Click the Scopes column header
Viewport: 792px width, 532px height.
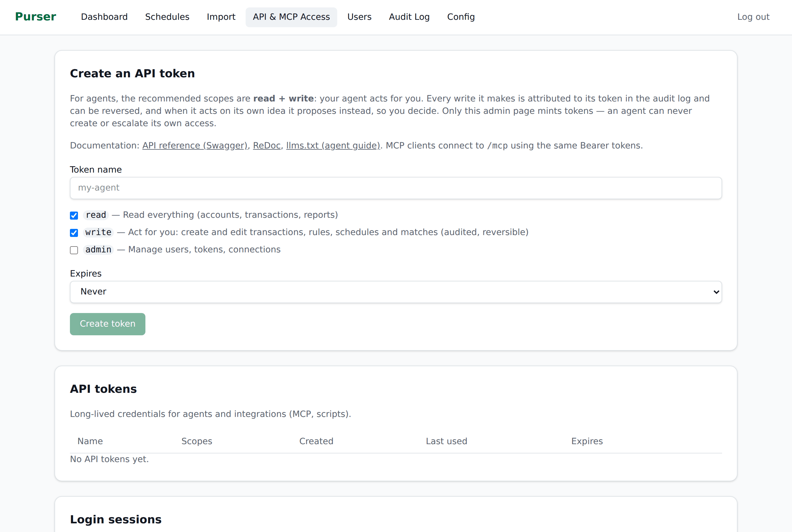[197, 441]
